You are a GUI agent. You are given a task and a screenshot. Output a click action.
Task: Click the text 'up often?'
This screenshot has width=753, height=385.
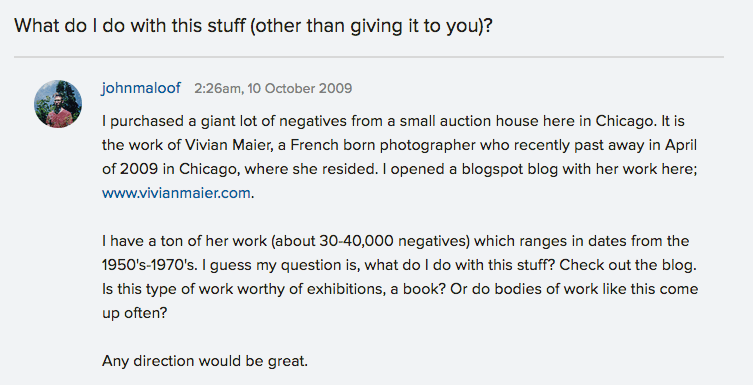(134, 313)
